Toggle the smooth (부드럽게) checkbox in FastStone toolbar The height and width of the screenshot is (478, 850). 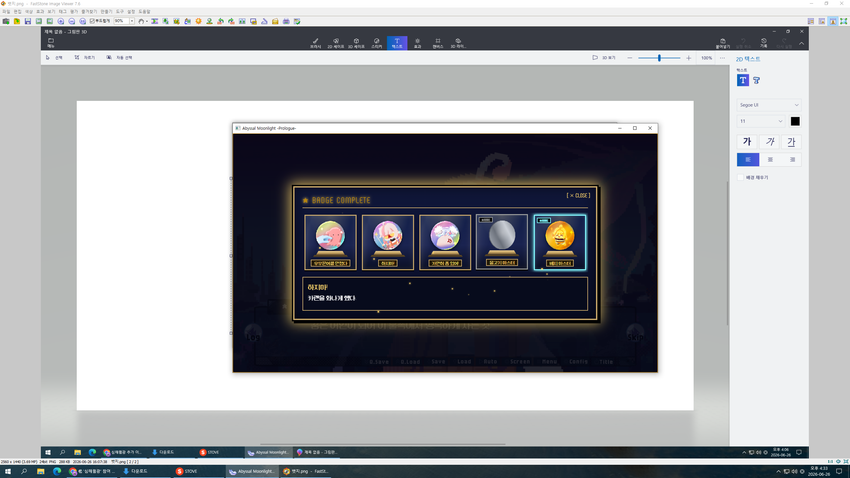click(x=92, y=21)
